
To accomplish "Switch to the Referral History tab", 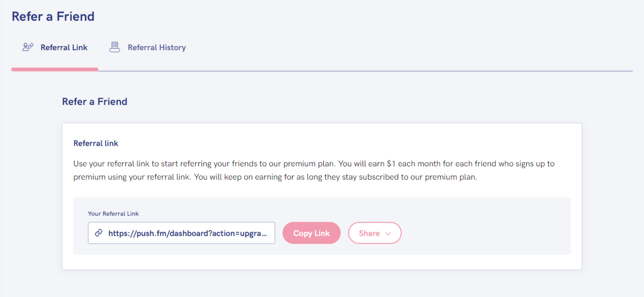I will [148, 47].
